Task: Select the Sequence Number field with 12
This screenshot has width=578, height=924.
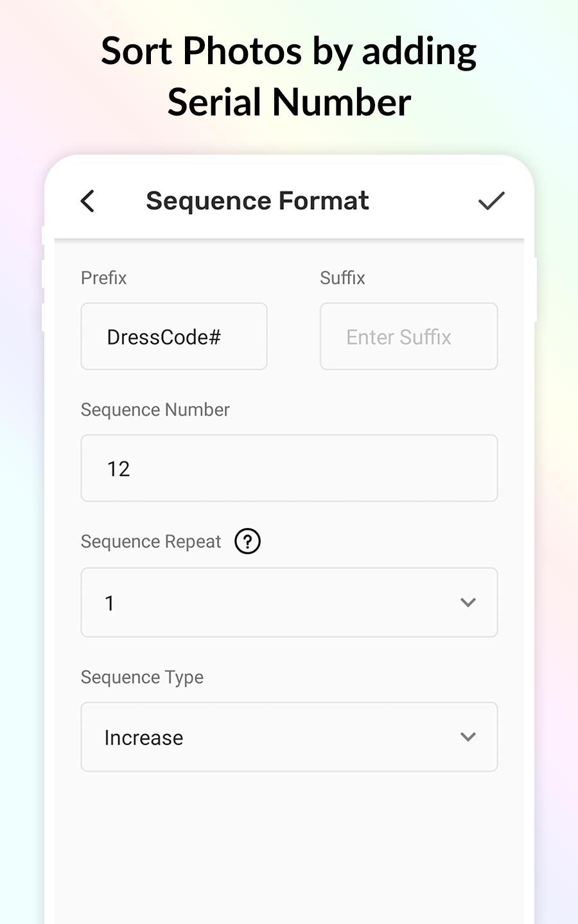Action: click(x=289, y=468)
